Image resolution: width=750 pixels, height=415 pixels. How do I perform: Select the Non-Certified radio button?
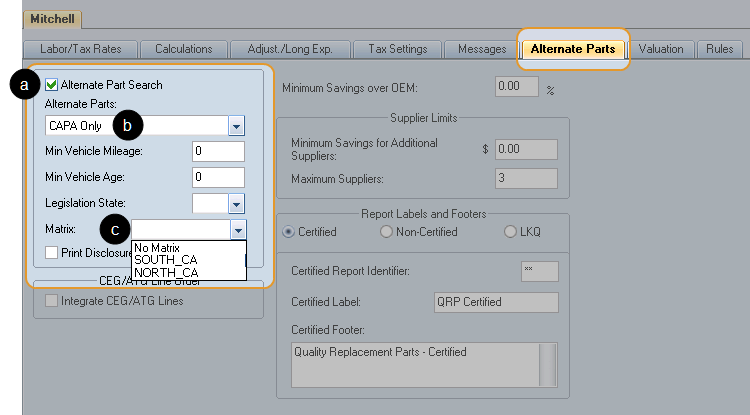point(388,232)
